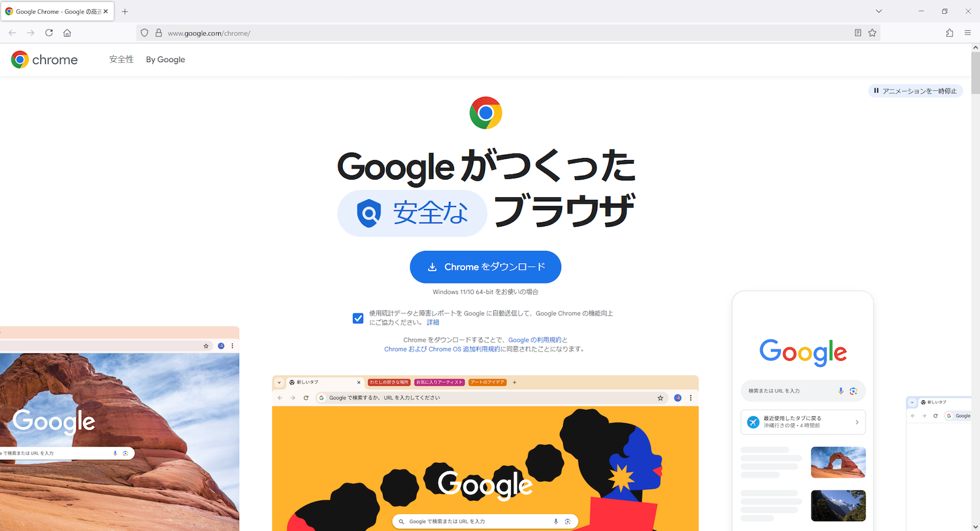Open the 詳細 link beside checkbox text
The height and width of the screenshot is (531, 980).
tap(433, 323)
